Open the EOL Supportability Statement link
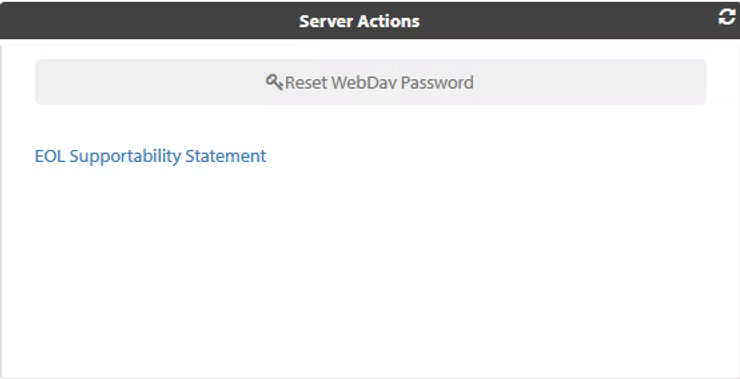Image resolution: width=740 pixels, height=379 pixels. click(x=151, y=156)
